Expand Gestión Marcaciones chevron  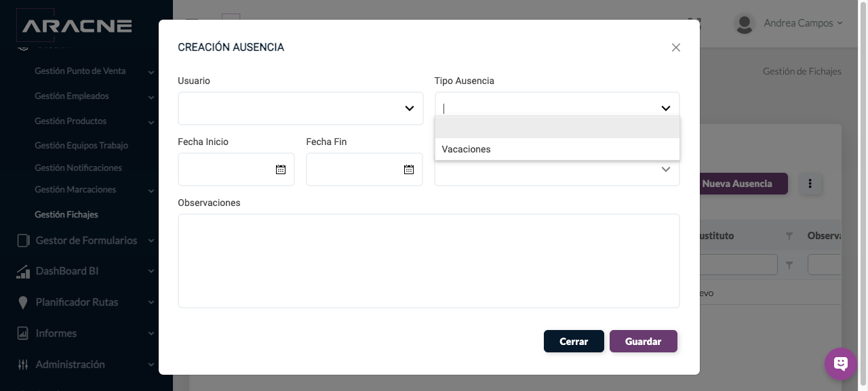(151, 190)
